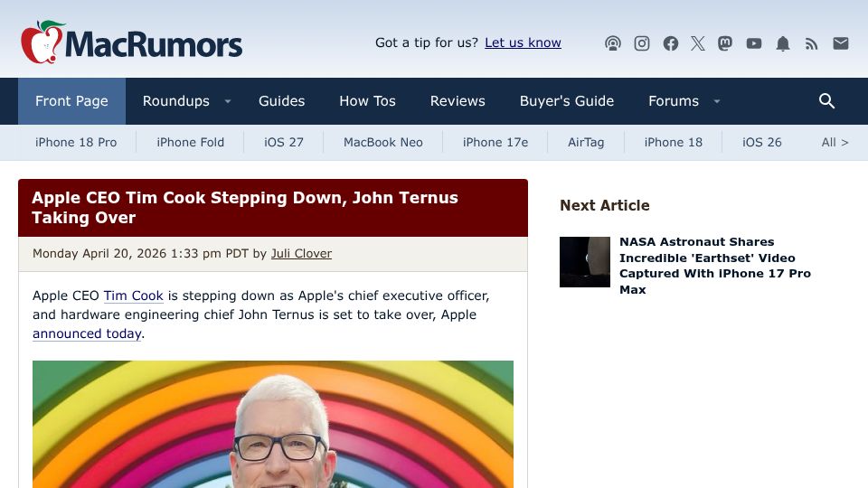Show all roundups via 'All >'

(x=835, y=143)
